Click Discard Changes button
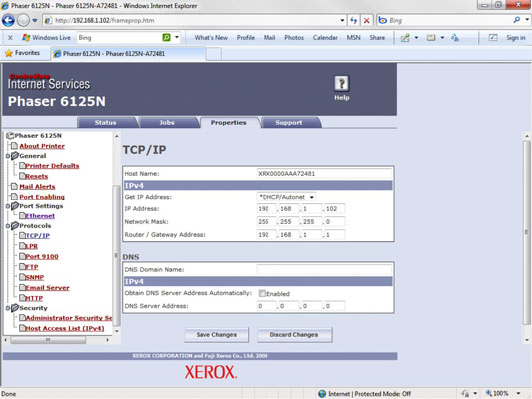This screenshot has width=532, height=399. [x=294, y=335]
